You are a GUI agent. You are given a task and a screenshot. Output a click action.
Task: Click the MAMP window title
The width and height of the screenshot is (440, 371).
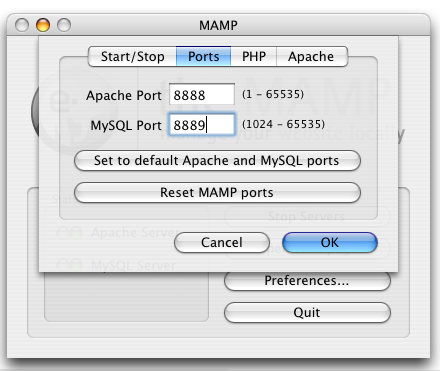(x=218, y=25)
